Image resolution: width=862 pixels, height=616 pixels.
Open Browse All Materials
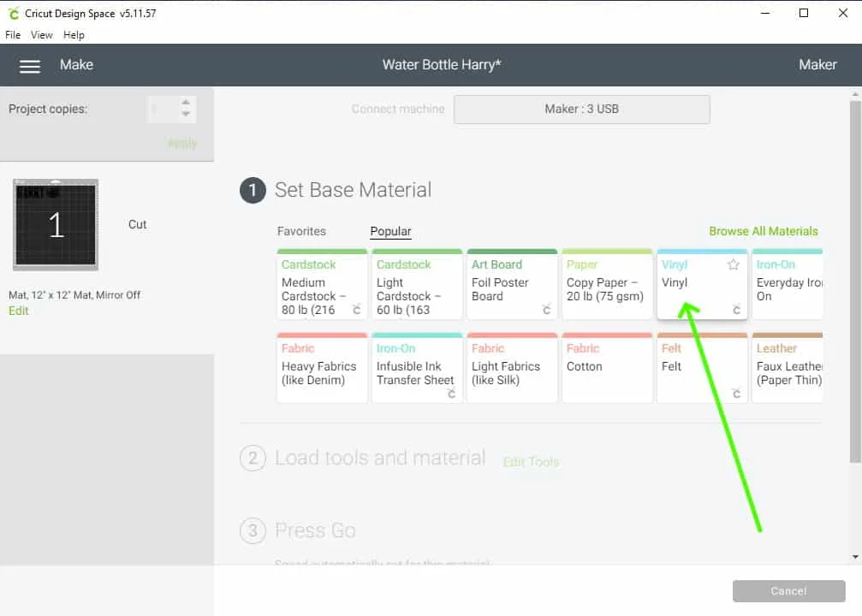click(763, 231)
